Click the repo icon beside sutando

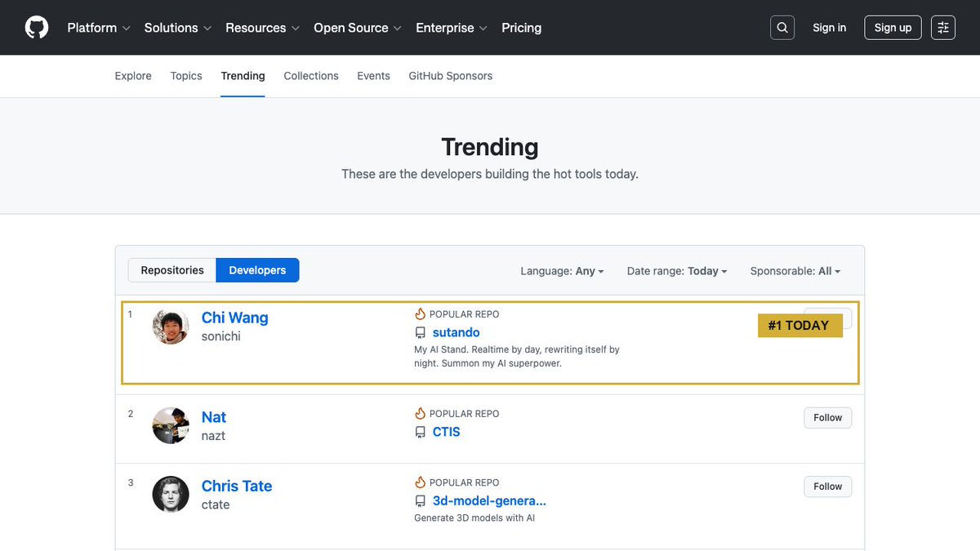[421, 333]
